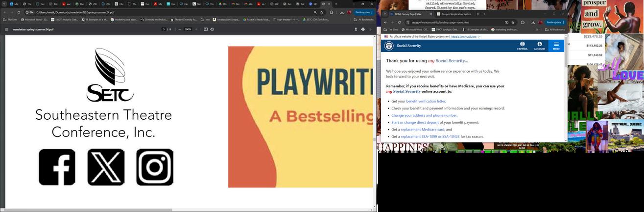The width and height of the screenshot is (644, 212).
Task: Open the Social Security MENU dropdown
Action: [556, 46]
